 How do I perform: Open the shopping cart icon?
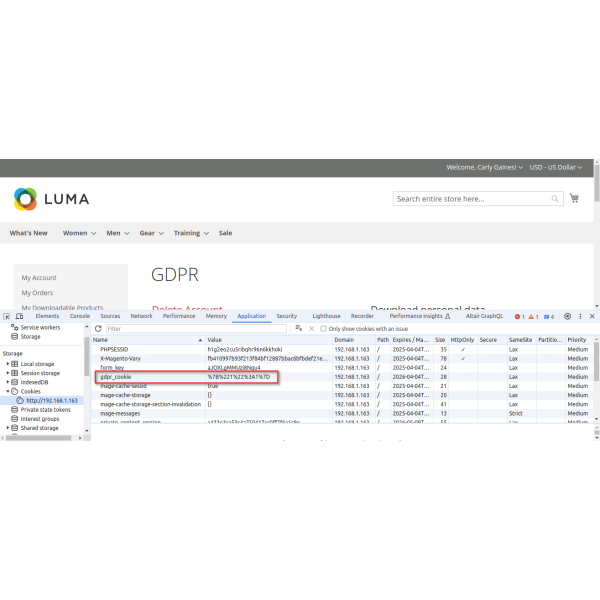tap(574, 199)
